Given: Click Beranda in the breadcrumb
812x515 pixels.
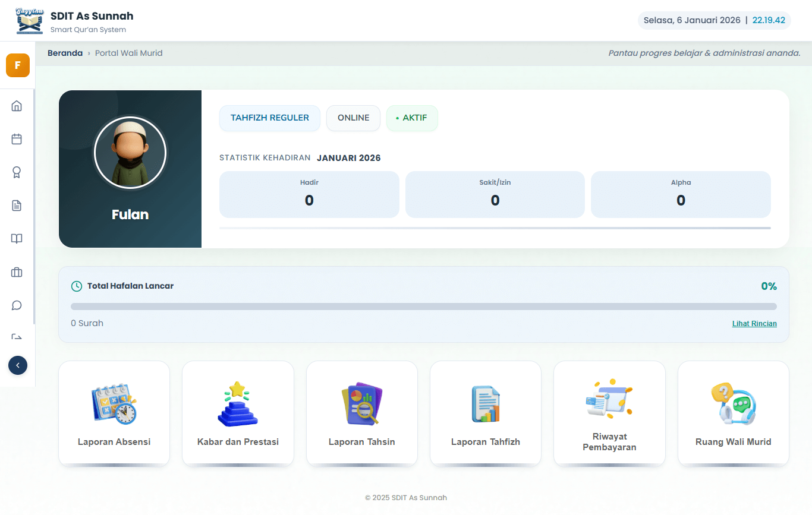Looking at the screenshot, I should tap(65, 53).
